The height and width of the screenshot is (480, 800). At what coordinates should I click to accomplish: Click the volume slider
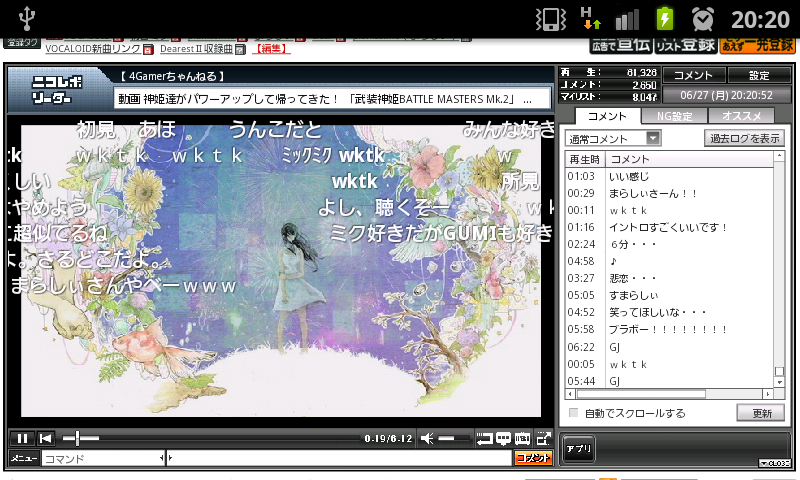pyautogui.click(x=453, y=438)
